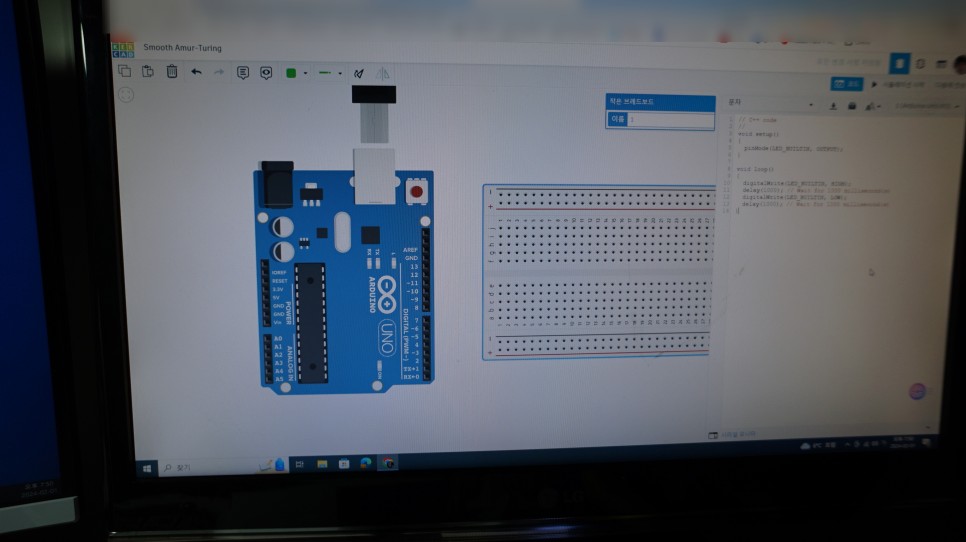Click the schematic view icon
Image resolution: width=966 pixels, height=542 pixels.
tap(920, 63)
